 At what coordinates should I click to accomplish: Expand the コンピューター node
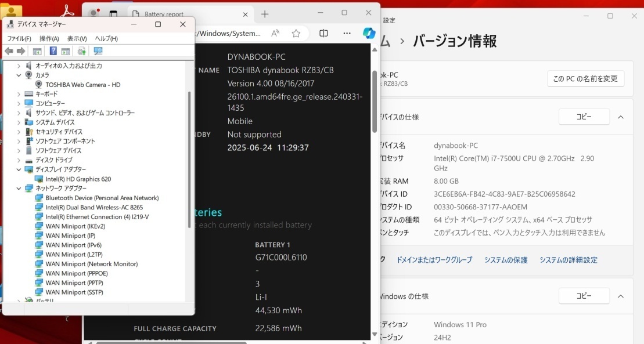(19, 103)
